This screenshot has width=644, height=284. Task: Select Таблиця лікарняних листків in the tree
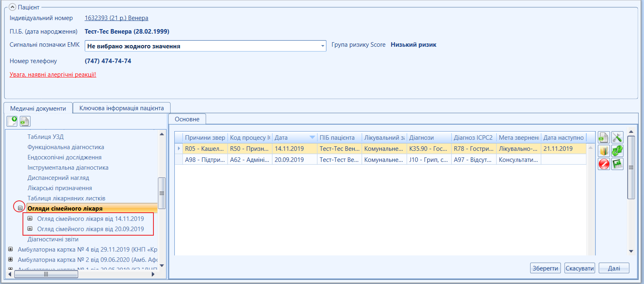click(x=66, y=198)
